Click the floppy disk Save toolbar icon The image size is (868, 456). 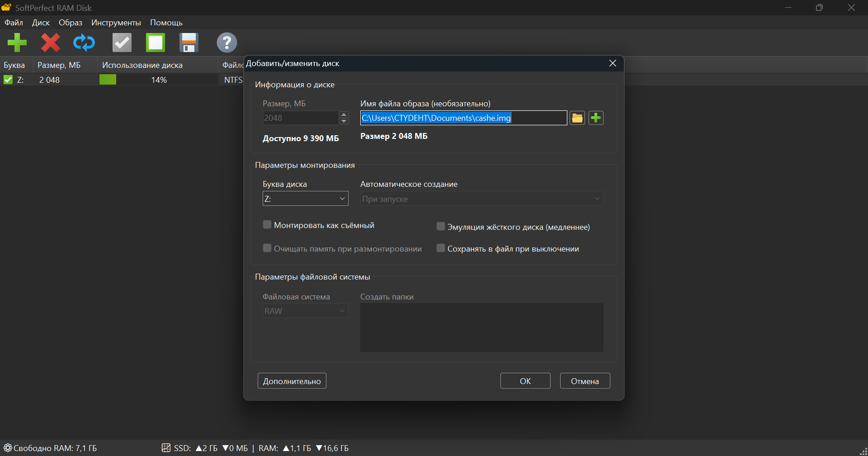pos(189,43)
